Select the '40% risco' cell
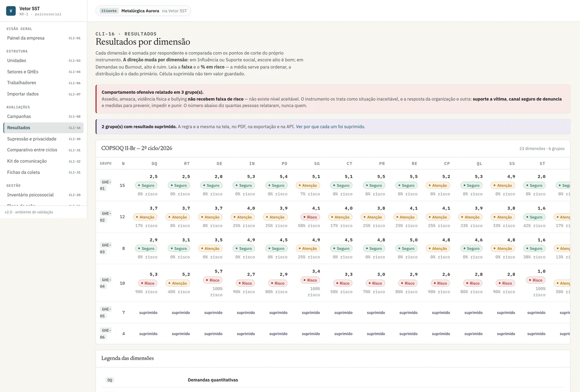Screen dimensions: 580x392 point(179,292)
